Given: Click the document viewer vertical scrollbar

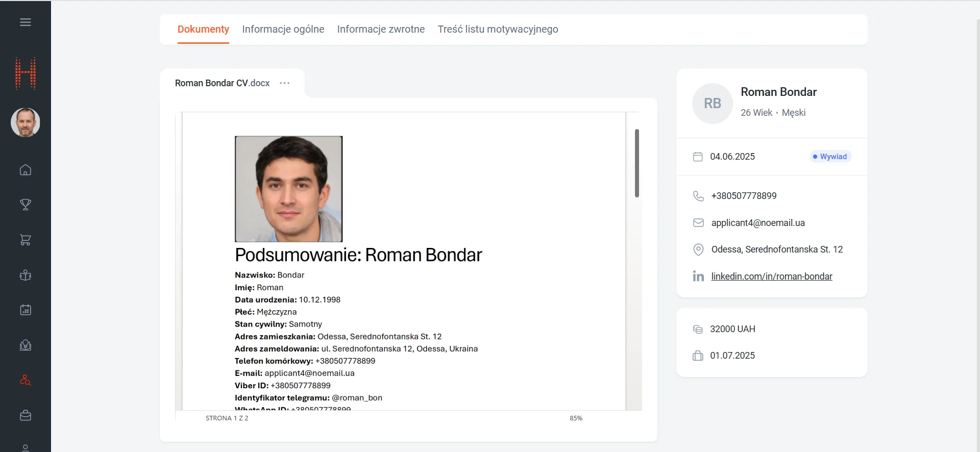Looking at the screenshot, I should (636, 163).
